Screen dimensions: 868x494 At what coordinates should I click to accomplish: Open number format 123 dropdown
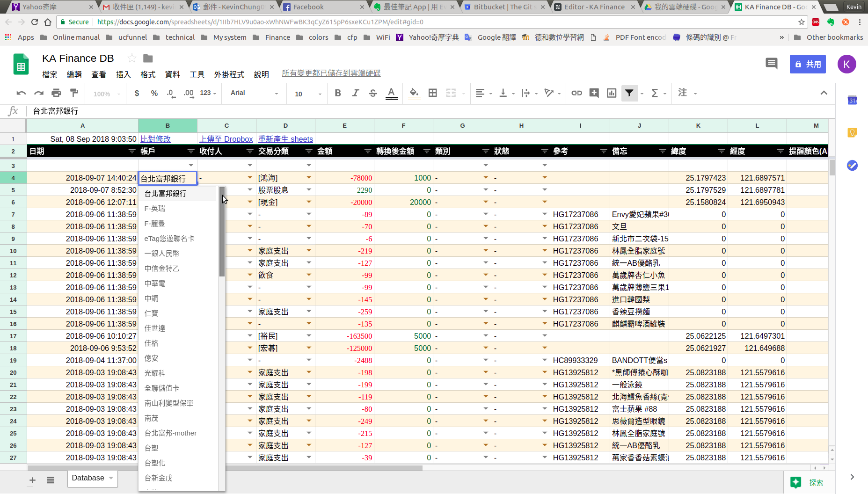[208, 93]
